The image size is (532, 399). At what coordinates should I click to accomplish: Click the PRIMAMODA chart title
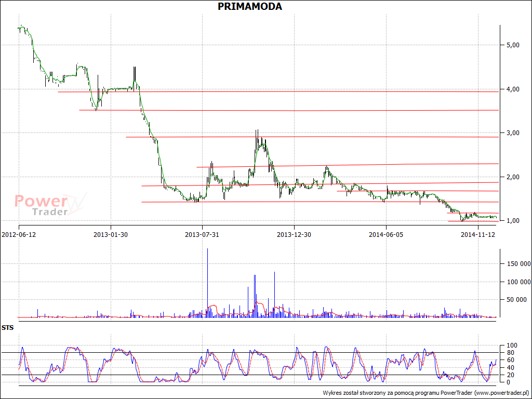click(250, 6)
